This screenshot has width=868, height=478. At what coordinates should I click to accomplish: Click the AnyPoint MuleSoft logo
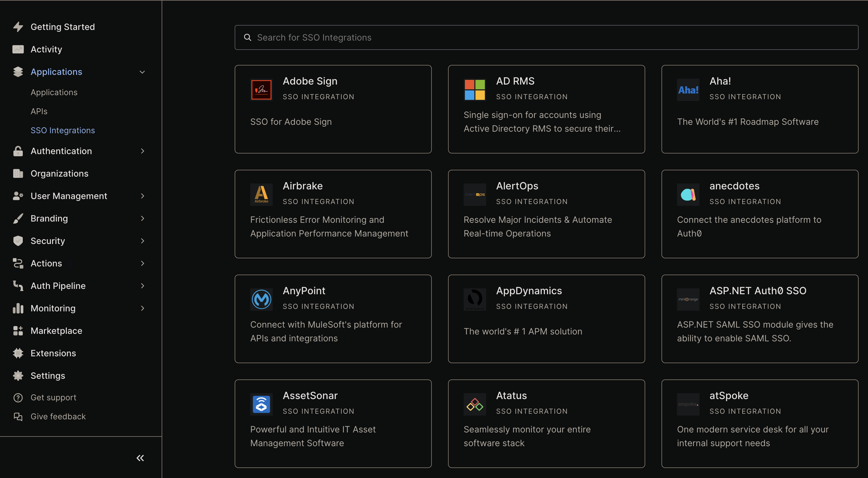click(x=261, y=299)
